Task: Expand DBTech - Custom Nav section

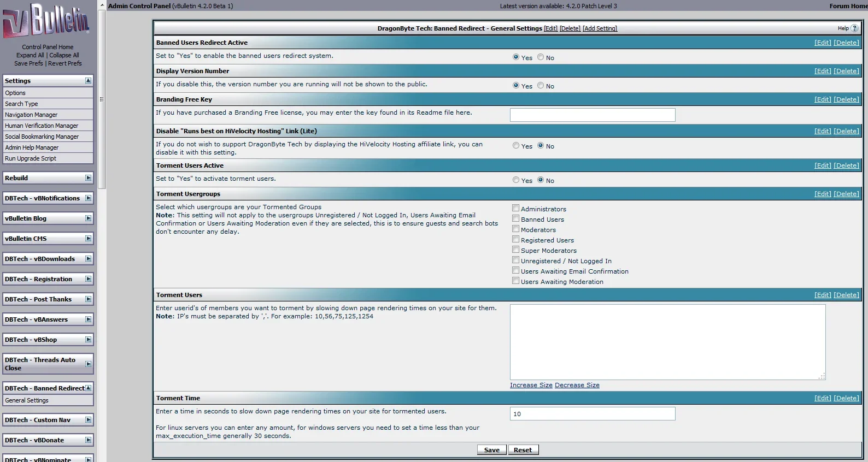Action: (88, 419)
